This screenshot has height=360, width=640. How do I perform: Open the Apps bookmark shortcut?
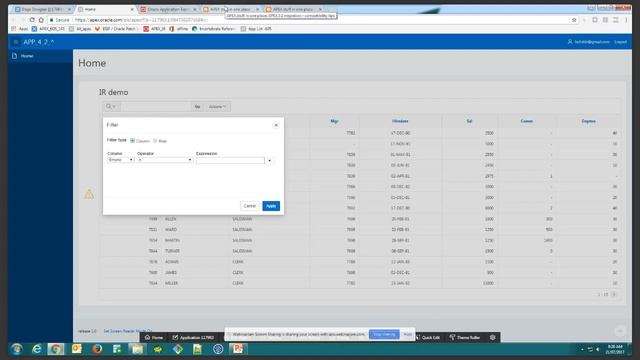coord(20,29)
